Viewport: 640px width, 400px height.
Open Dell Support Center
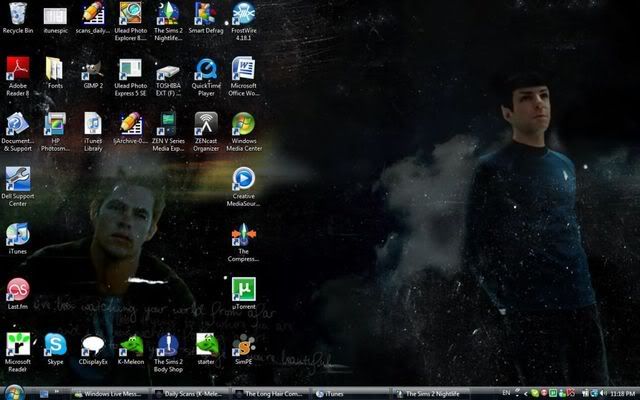tap(18, 187)
